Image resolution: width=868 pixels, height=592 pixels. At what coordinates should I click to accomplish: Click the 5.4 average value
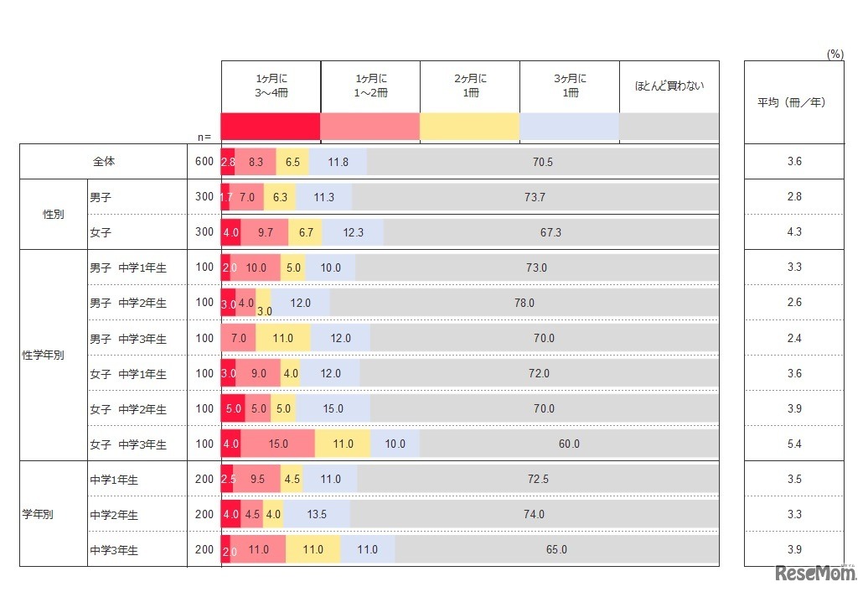pos(795,444)
